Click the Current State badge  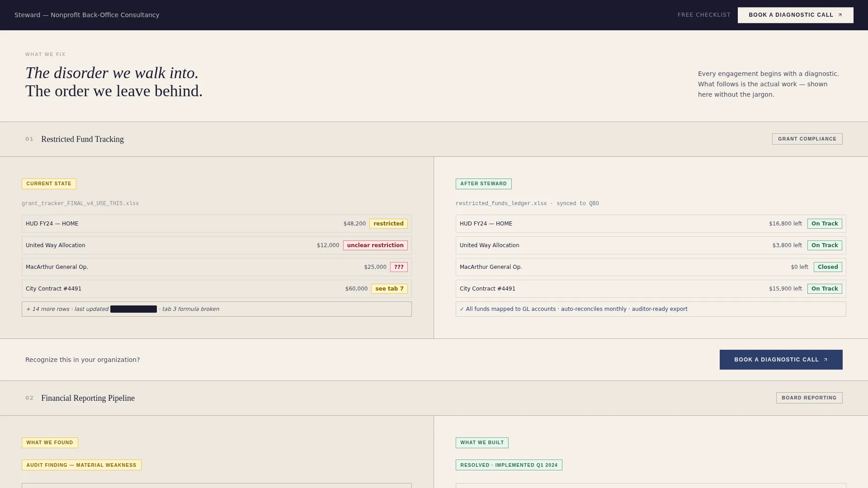click(49, 184)
